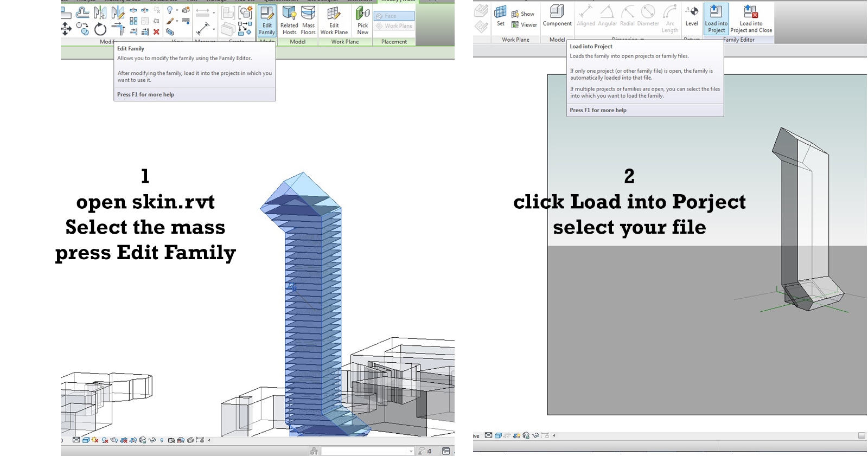This screenshot has height=456, width=868.
Task: Click the Load into Project button
Action: pyautogui.click(x=716, y=19)
